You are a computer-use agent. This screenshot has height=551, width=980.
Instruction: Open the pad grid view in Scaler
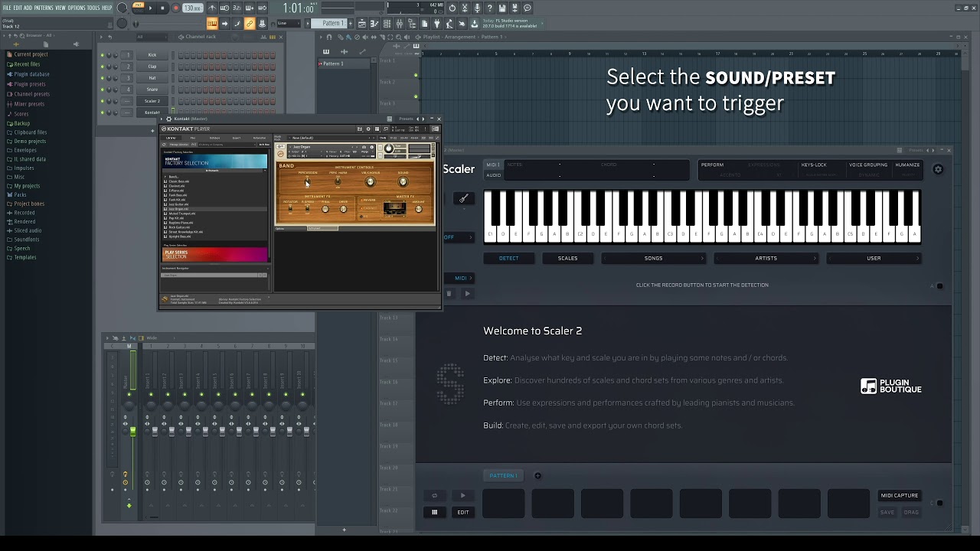[x=434, y=512]
